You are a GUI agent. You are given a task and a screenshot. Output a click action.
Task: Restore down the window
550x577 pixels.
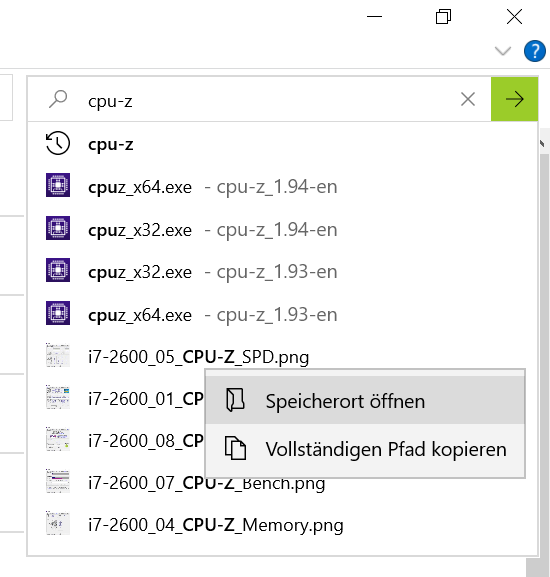point(444,17)
